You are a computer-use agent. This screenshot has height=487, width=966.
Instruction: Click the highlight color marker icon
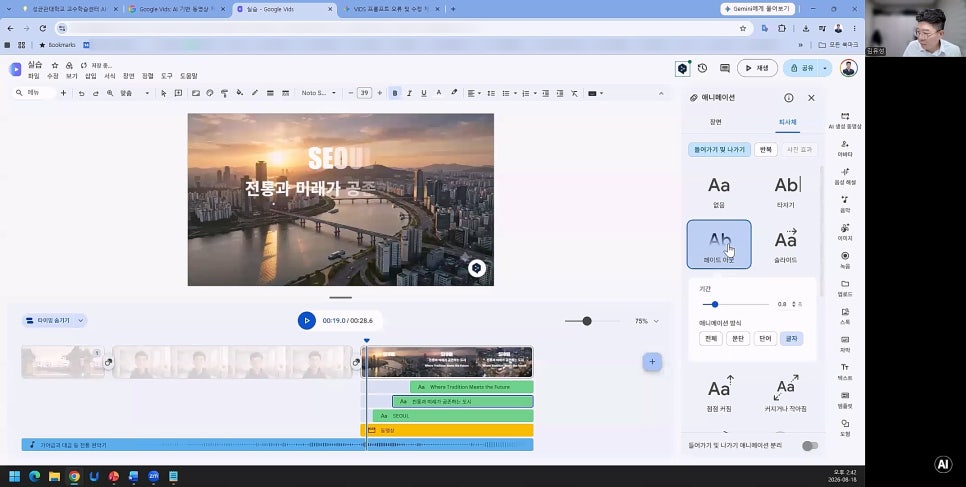454,93
